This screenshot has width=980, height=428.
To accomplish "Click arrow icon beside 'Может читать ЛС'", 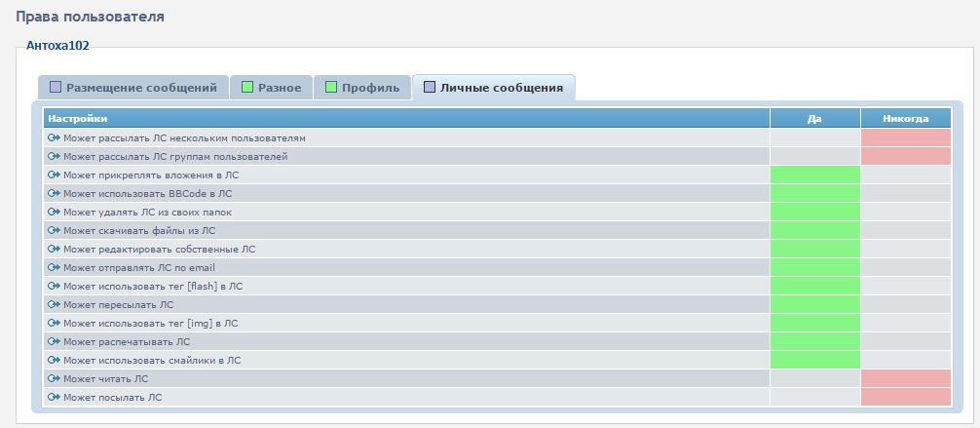I will pos(55,378).
